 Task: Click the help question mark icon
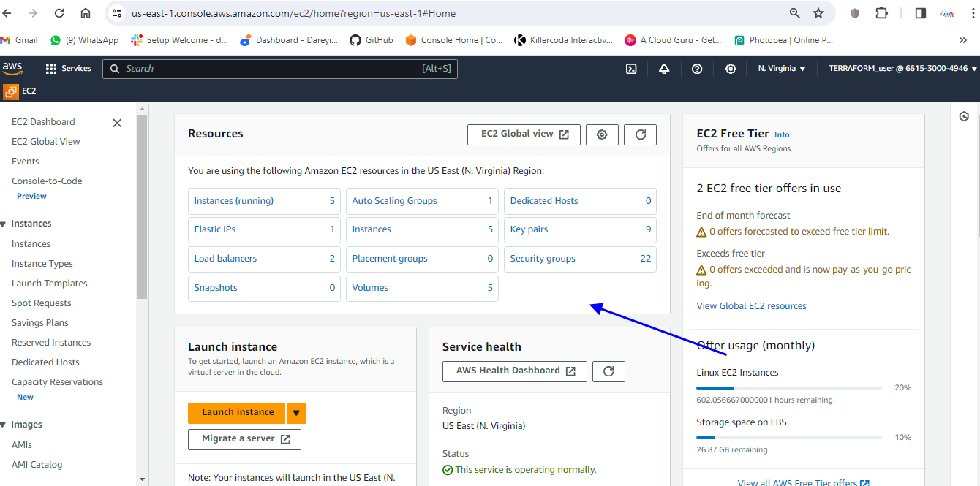point(697,69)
